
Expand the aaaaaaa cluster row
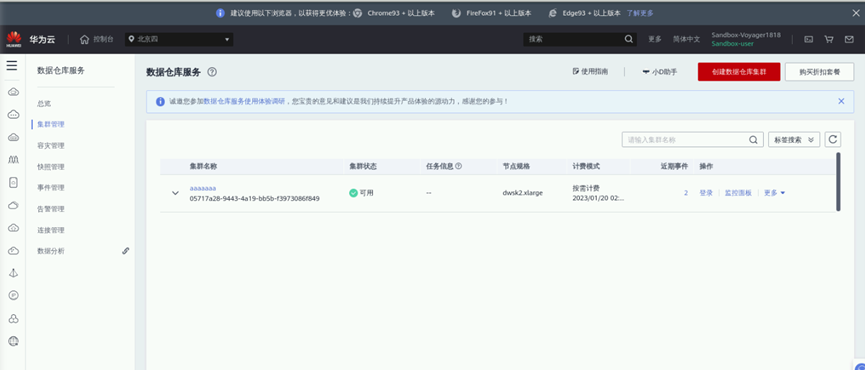tap(175, 193)
